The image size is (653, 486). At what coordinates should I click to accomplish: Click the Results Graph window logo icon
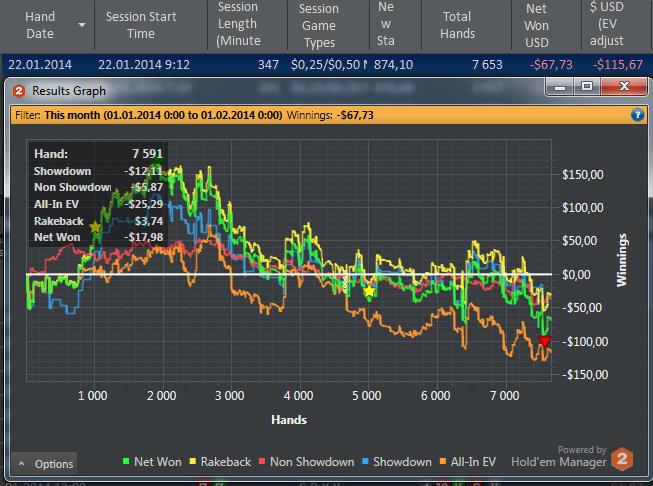tap(19, 90)
